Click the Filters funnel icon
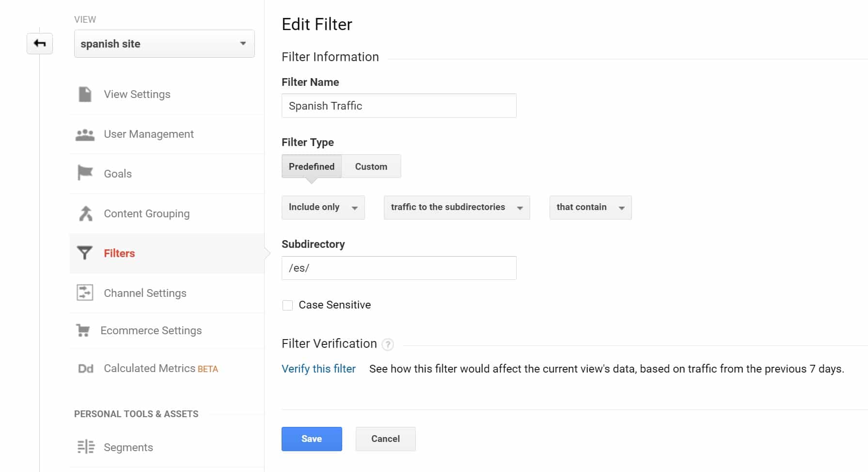Screen dimensions: 868x472 [85, 253]
